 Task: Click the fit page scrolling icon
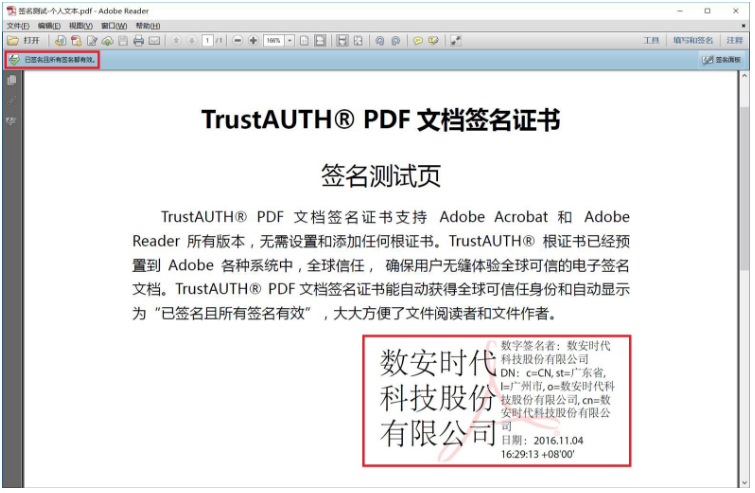click(x=320, y=41)
